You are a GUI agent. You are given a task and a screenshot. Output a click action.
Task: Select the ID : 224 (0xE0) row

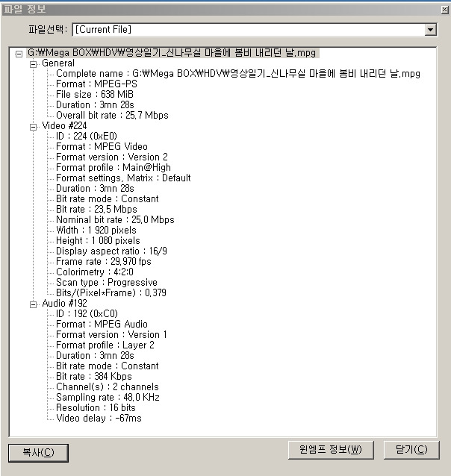point(87,137)
